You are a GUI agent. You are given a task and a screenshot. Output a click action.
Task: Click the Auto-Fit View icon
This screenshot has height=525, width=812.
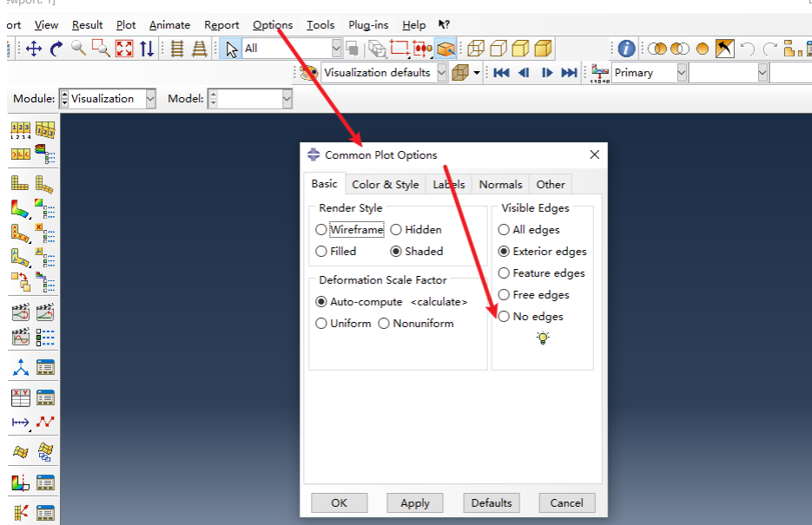[x=124, y=49]
